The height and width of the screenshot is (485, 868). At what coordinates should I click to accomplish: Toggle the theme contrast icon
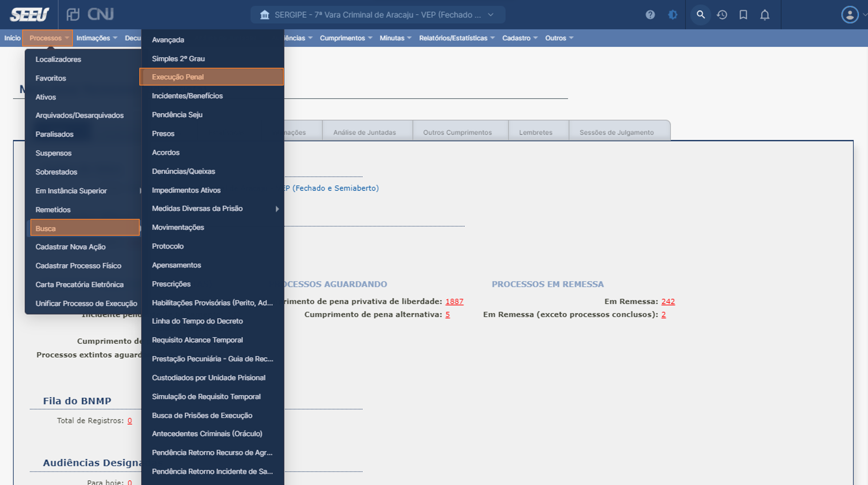673,15
